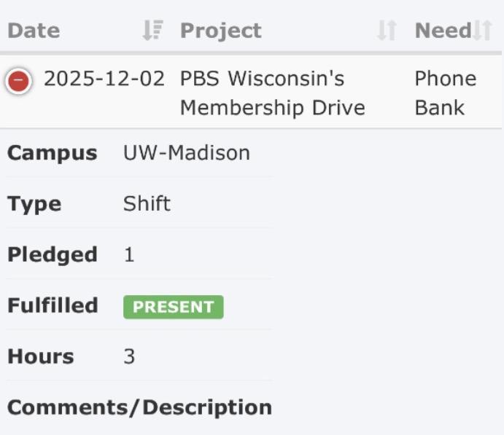
Task: Select the Hours value 3
Action: tap(129, 357)
